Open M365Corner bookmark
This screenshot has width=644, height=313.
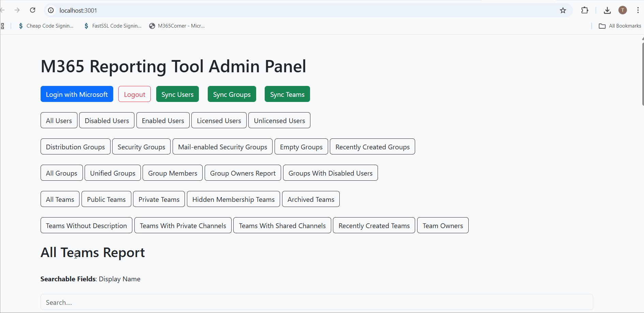pos(177,26)
